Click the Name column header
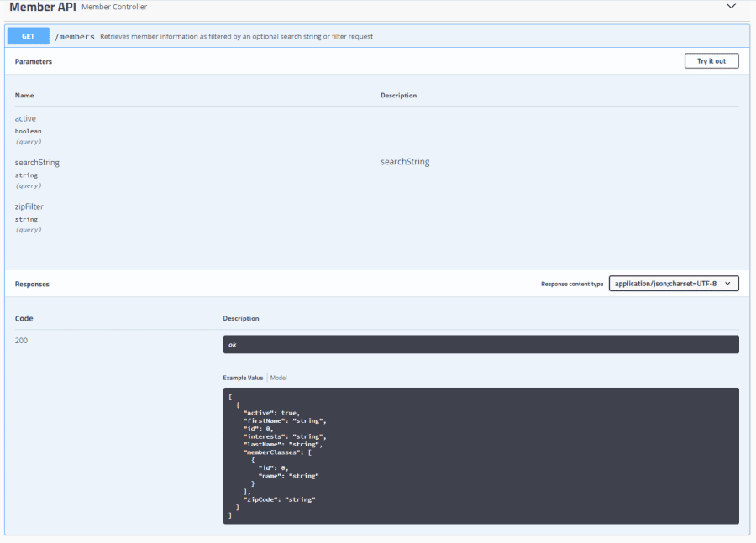 [x=24, y=96]
